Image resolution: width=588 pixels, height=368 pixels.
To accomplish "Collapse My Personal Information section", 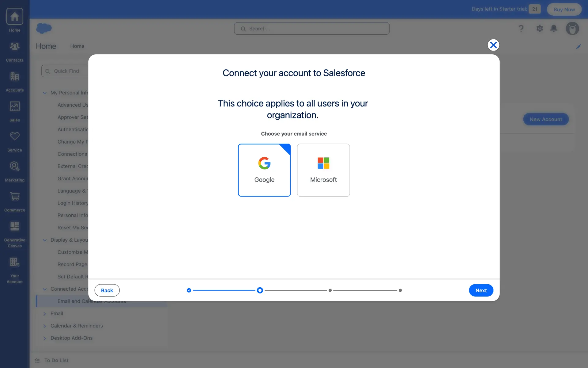I will (x=45, y=93).
